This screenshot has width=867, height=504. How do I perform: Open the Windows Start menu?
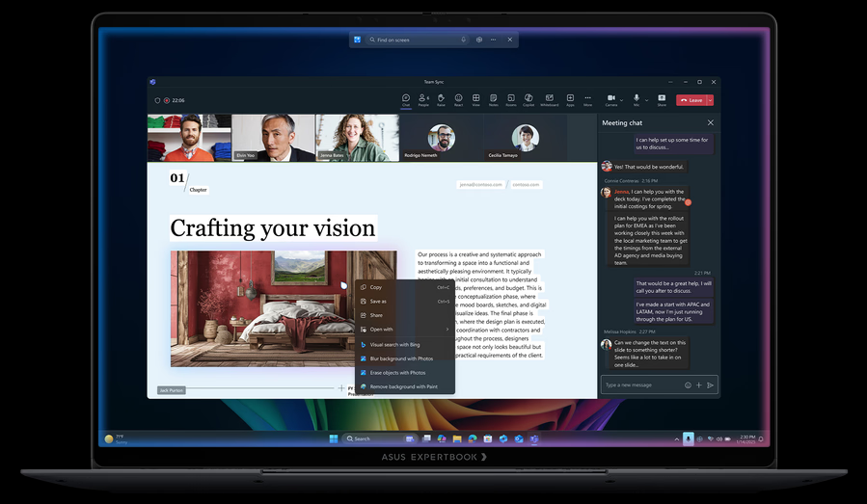point(334,438)
